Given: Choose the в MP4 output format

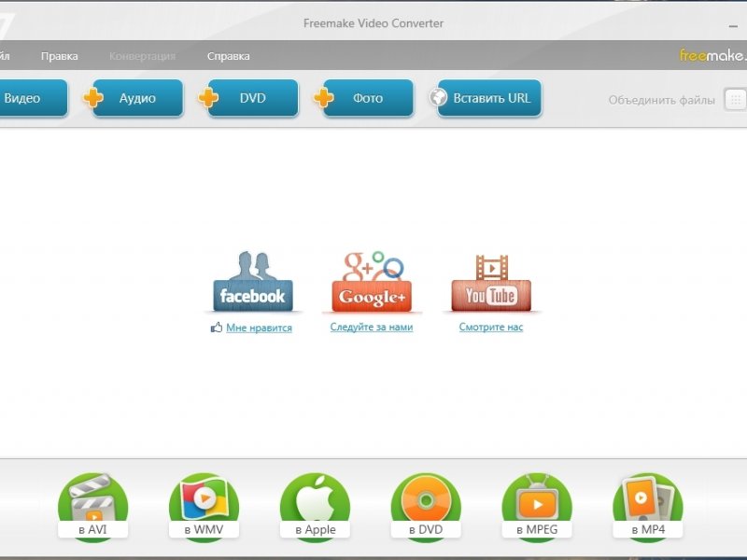Looking at the screenshot, I should (x=648, y=507).
